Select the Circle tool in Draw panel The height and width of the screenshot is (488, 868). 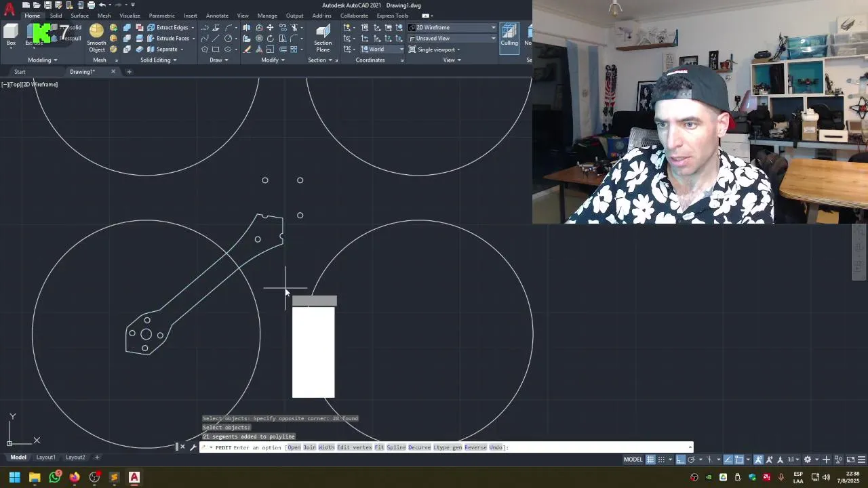point(228,38)
